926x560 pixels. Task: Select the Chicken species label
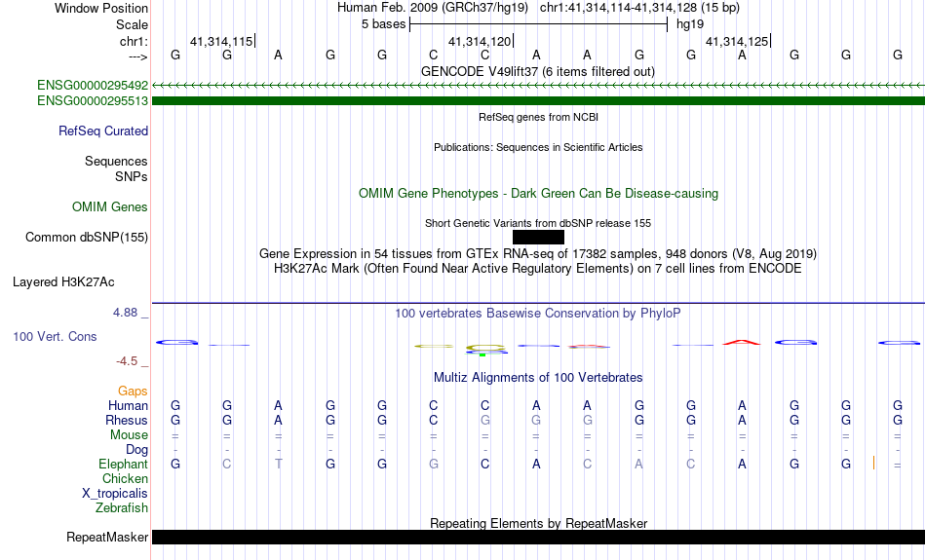click(x=125, y=478)
